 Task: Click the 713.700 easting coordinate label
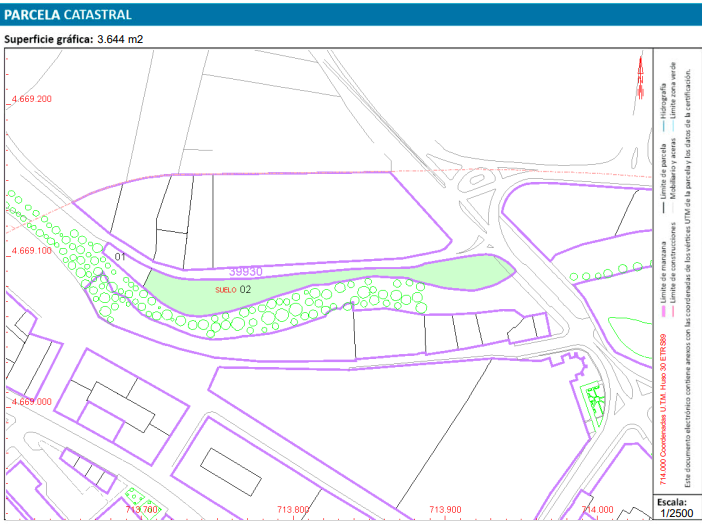142,509
